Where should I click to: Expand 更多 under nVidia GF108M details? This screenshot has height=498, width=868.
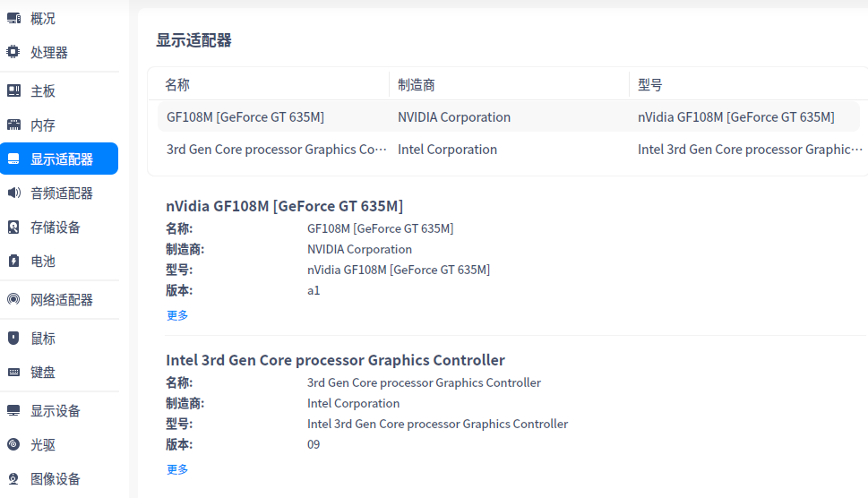tap(177, 315)
